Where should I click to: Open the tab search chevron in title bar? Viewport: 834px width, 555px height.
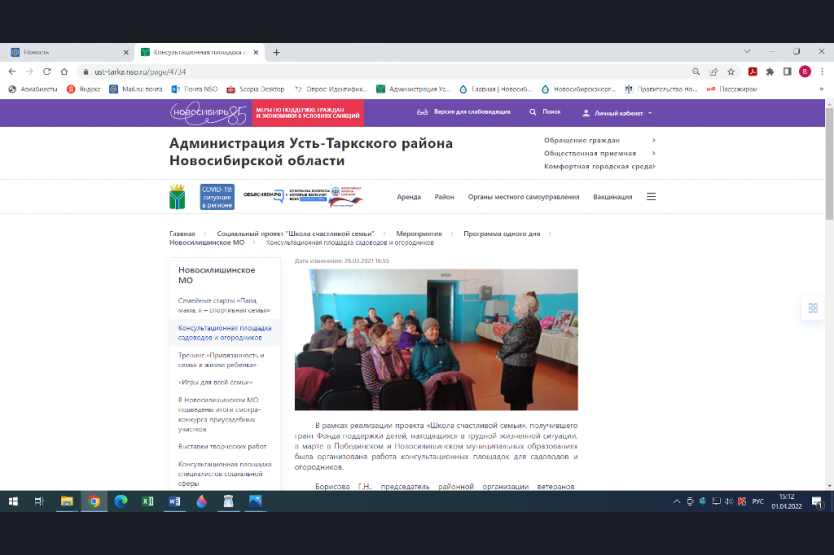(x=747, y=52)
